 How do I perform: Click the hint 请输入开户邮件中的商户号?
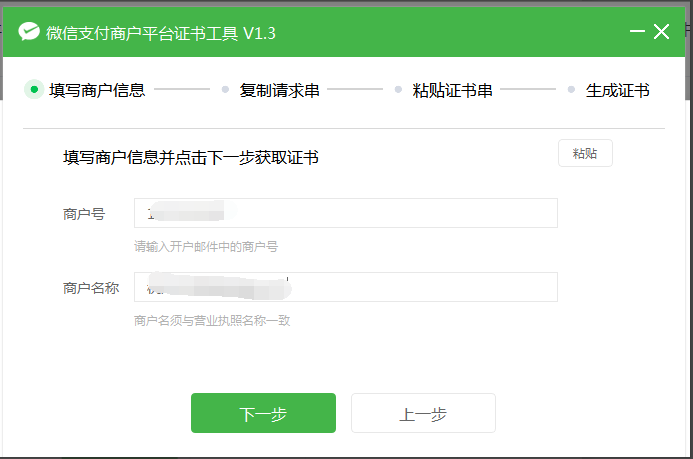pos(206,247)
